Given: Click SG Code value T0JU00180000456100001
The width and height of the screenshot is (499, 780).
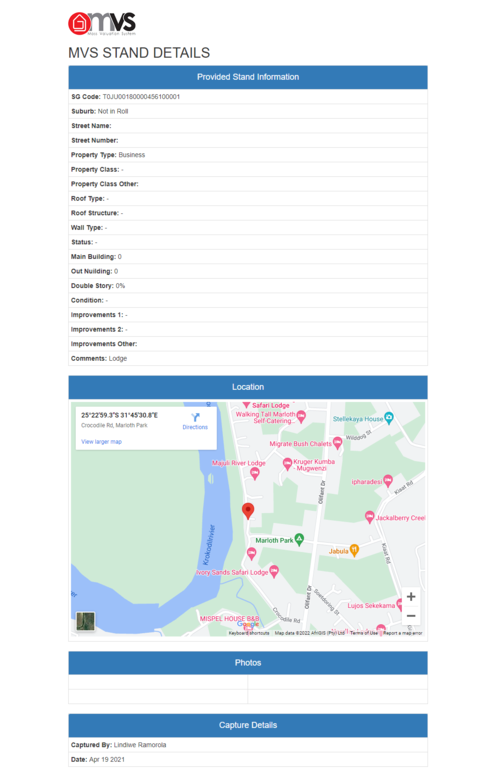Looking at the screenshot, I should coord(141,97).
